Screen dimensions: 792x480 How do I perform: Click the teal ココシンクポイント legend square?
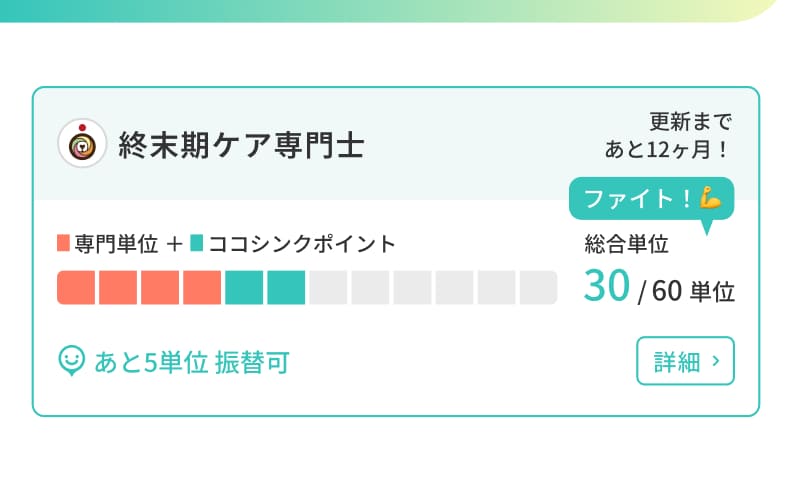click(196, 243)
